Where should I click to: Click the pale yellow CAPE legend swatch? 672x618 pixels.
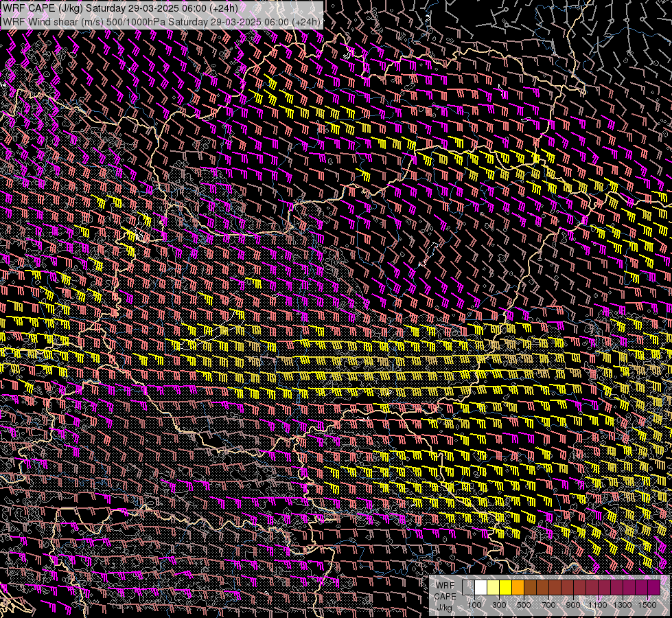pyautogui.click(x=494, y=588)
